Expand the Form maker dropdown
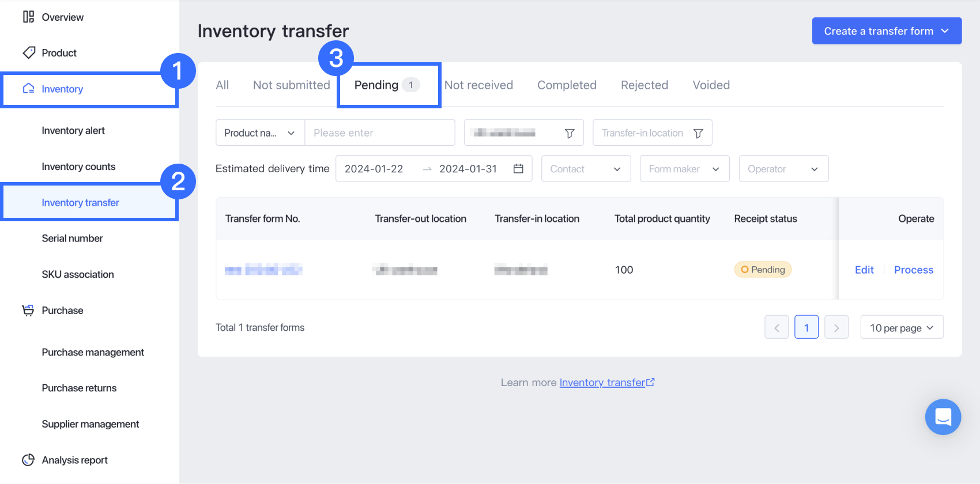980x484 pixels. tap(684, 169)
